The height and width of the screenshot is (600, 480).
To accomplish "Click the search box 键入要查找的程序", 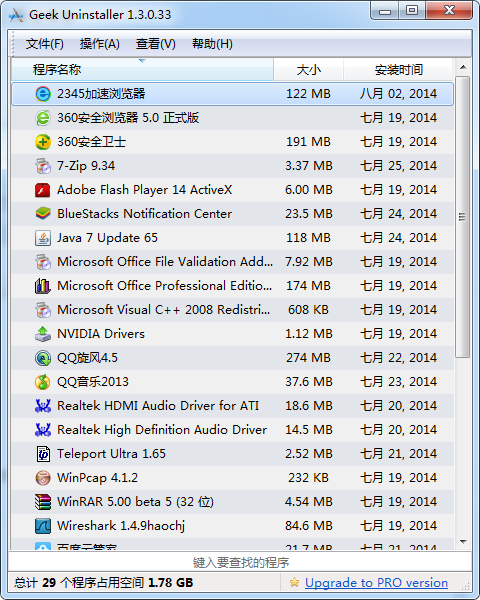I will coord(240,562).
